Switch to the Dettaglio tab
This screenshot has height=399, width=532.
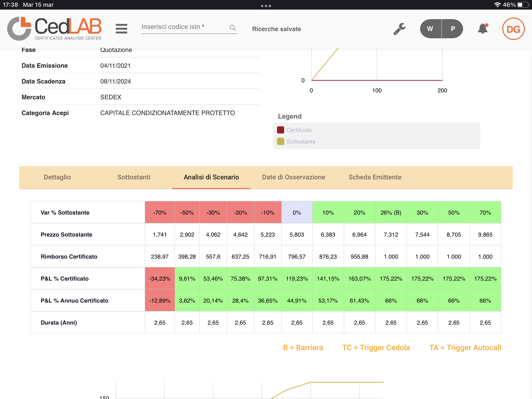[x=57, y=177]
